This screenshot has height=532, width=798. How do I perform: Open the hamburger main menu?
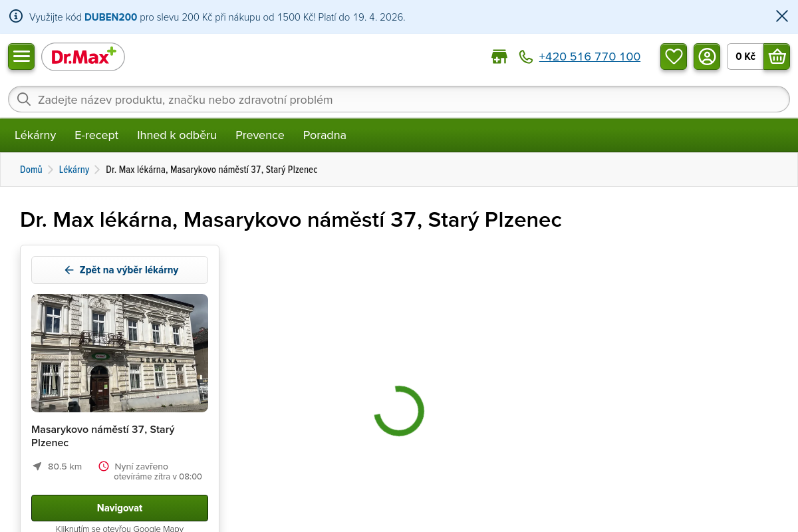click(21, 57)
